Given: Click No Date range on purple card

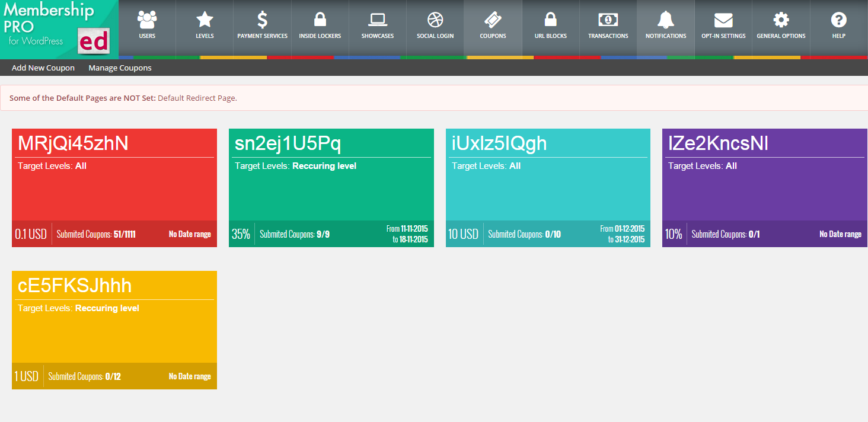Looking at the screenshot, I should tap(840, 234).
